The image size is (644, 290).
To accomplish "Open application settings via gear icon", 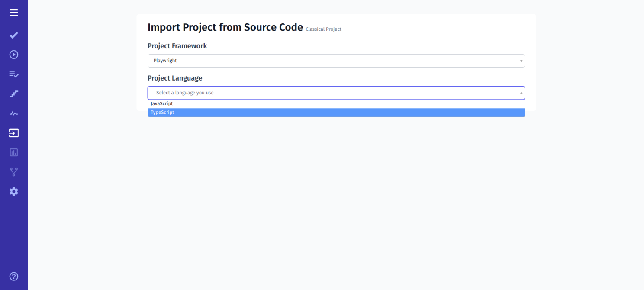I will pyautogui.click(x=13, y=191).
